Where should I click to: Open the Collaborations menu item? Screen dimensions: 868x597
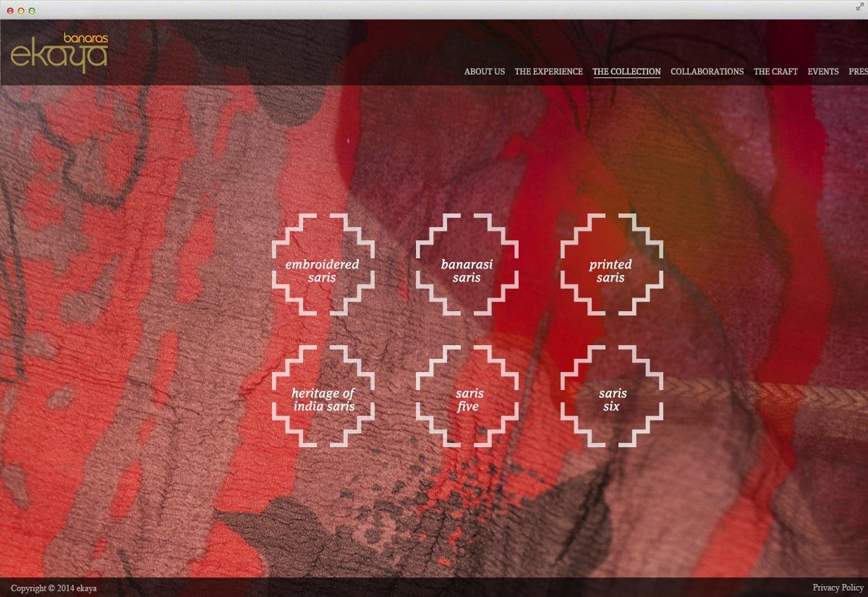coord(707,72)
